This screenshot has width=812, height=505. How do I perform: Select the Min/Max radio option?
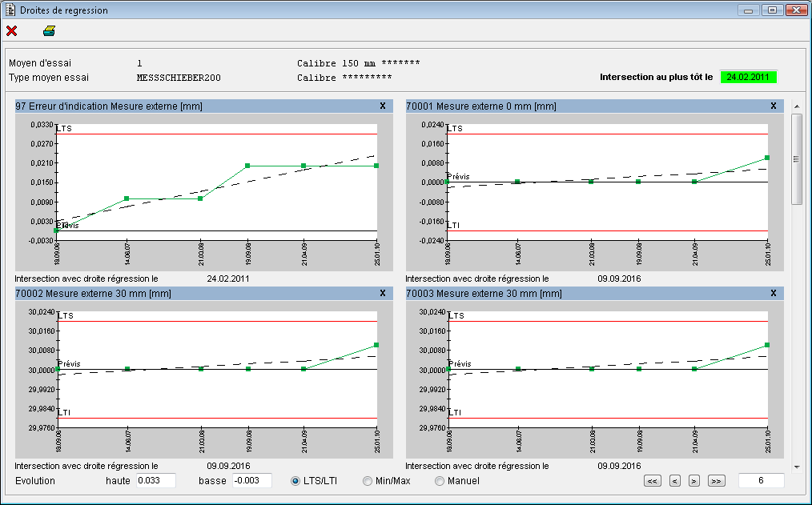368,481
